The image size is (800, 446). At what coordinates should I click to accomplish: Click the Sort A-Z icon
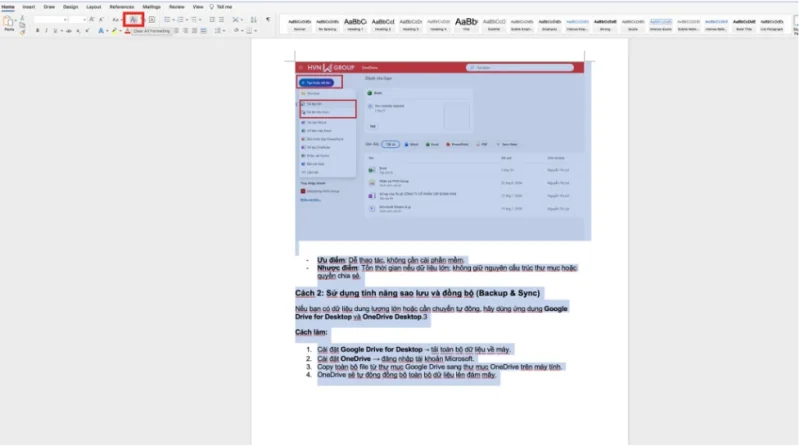coord(254,19)
